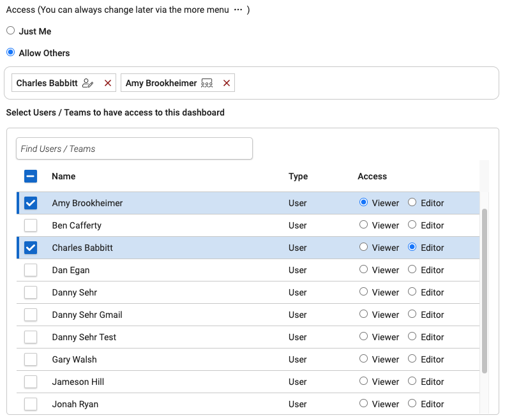Check the Danny Sehr Test checkbox
This screenshot has height=420, width=505.
[31, 337]
